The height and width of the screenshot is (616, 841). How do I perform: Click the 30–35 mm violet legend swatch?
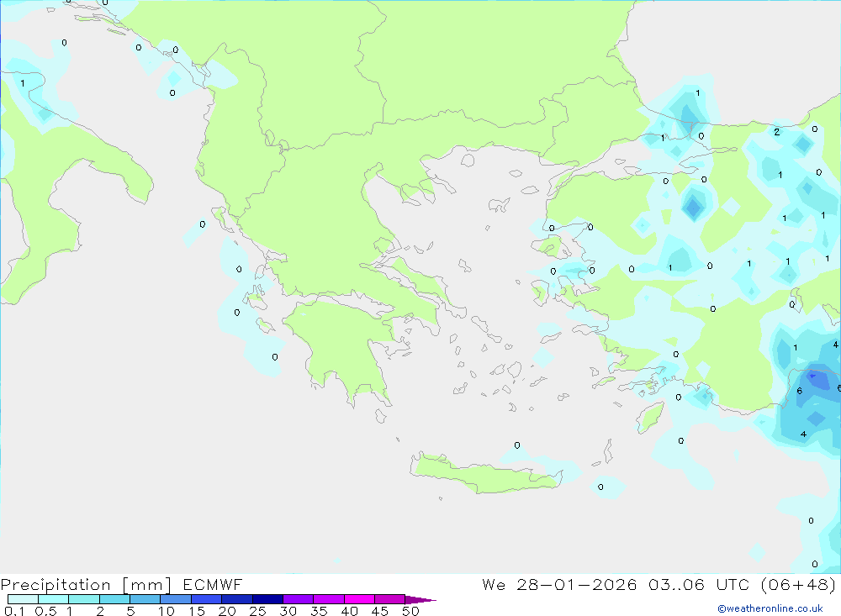coord(299,599)
